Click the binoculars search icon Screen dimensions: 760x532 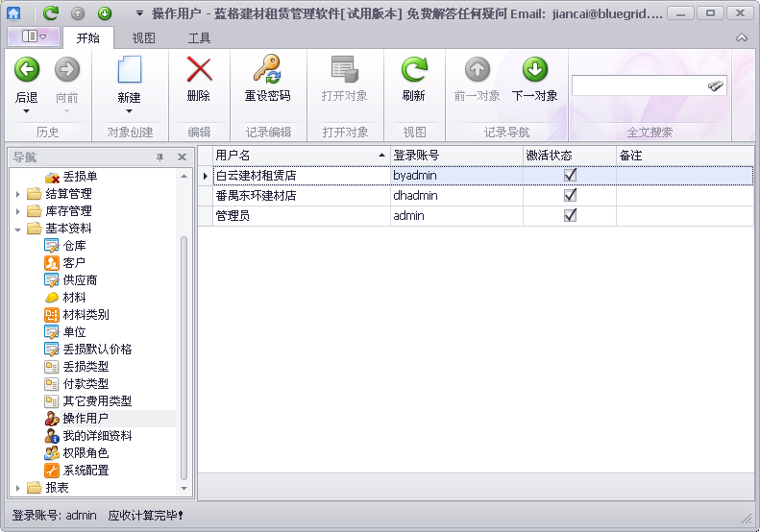(716, 86)
